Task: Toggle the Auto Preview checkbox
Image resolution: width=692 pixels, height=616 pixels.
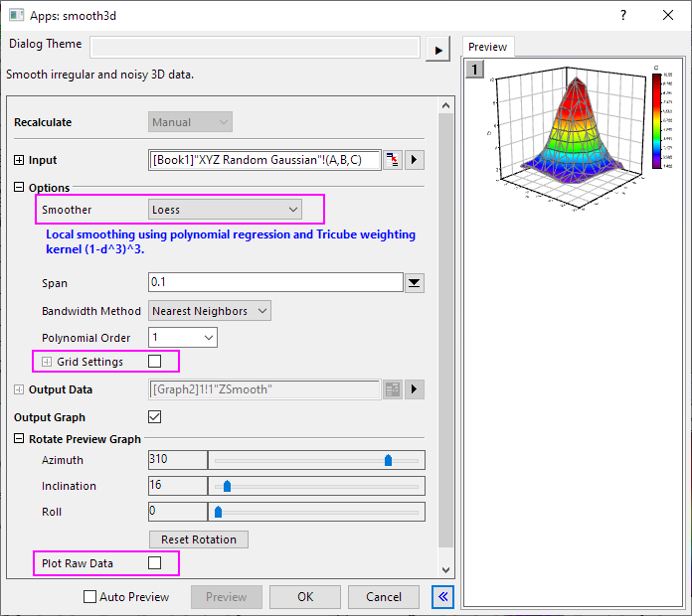Action: point(90,597)
